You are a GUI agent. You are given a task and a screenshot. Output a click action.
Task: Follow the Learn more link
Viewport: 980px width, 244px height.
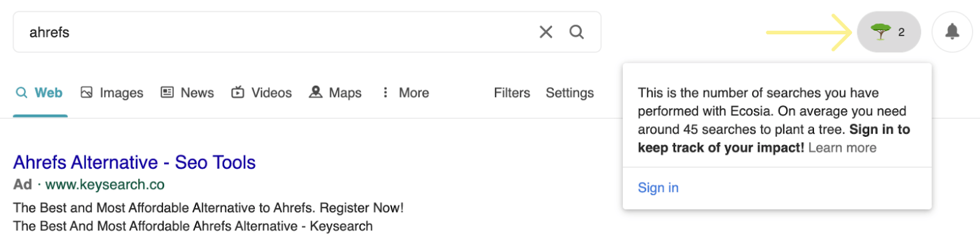[x=842, y=148]
